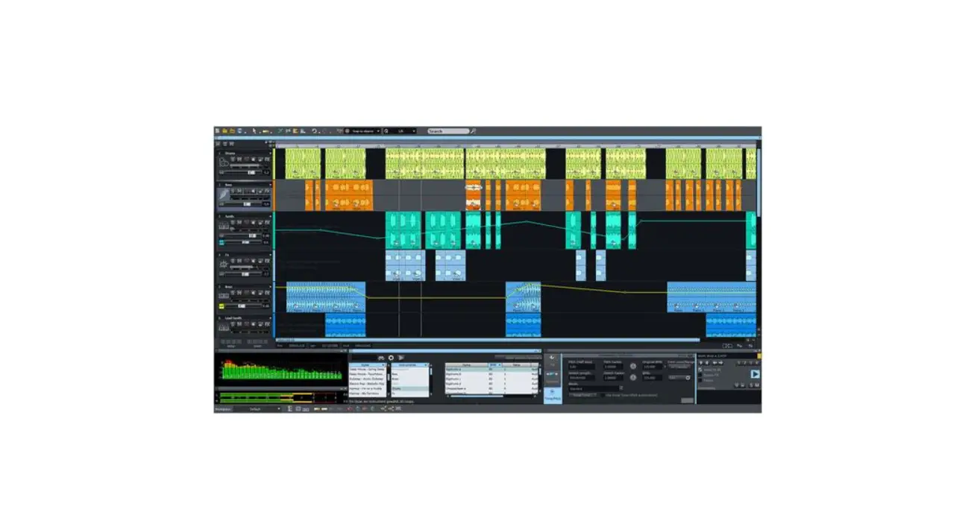Select the TimePitch tab
The image size is (980, 509).
[x=553, y=396]
